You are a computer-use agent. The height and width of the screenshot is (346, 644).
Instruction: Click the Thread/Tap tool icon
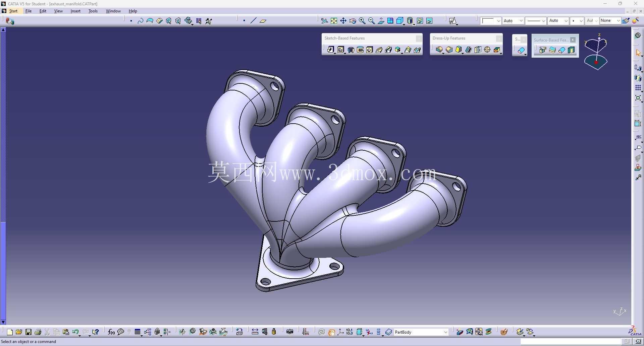pyautogui.click(x=487, y=50)
